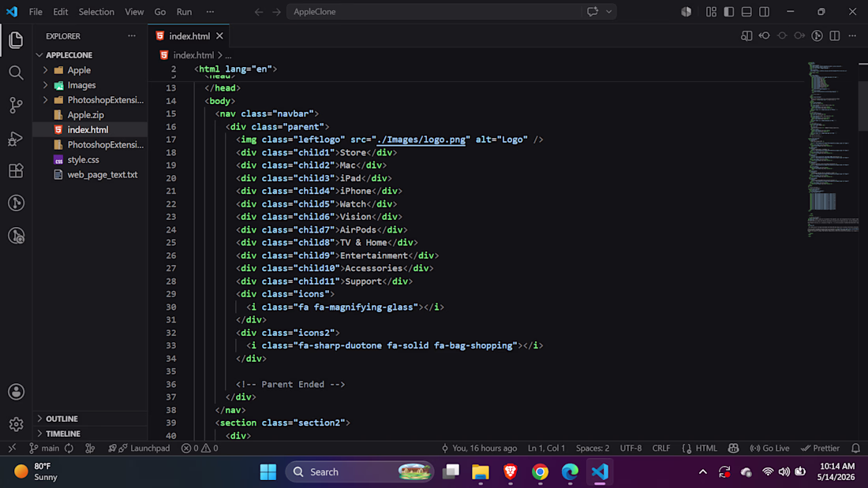Click the AppleClone command center search box
Screen dimensions: 868x488
tap(435, 12)
